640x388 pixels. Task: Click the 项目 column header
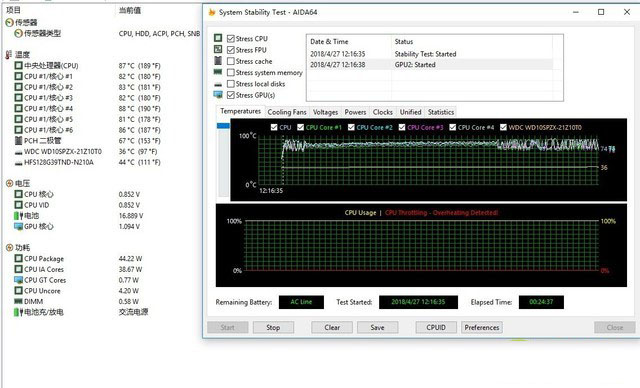13,10
